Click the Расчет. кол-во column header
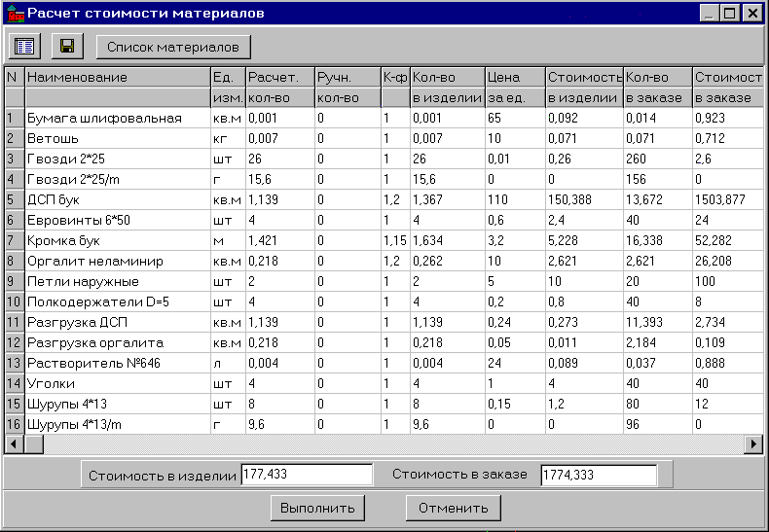 coord(279,88)
